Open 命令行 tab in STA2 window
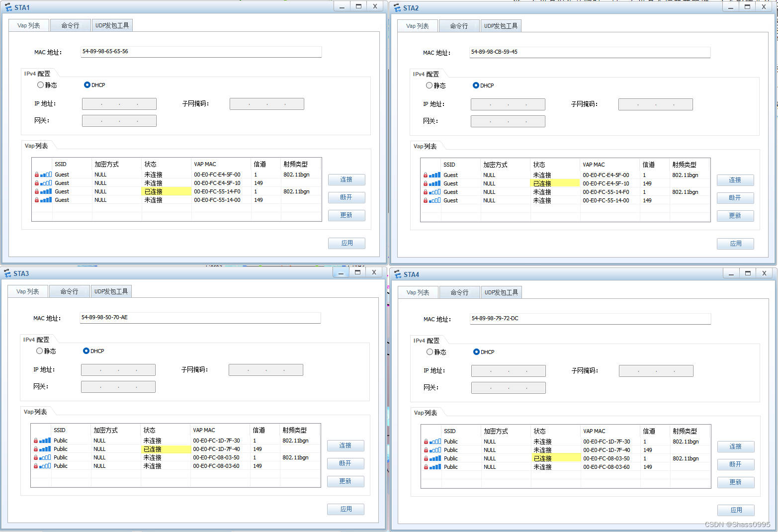This screenshot has height=532, width=778. [459, 26]
